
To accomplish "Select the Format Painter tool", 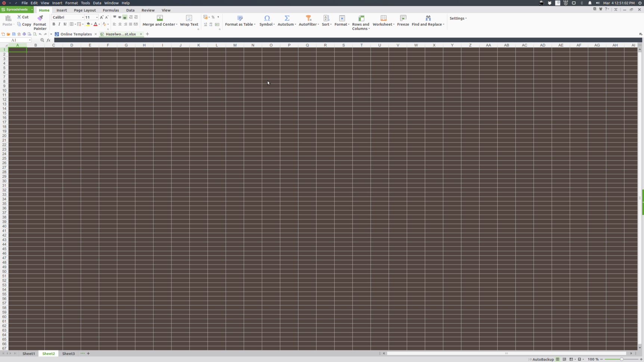I will [x=40, y=21].
